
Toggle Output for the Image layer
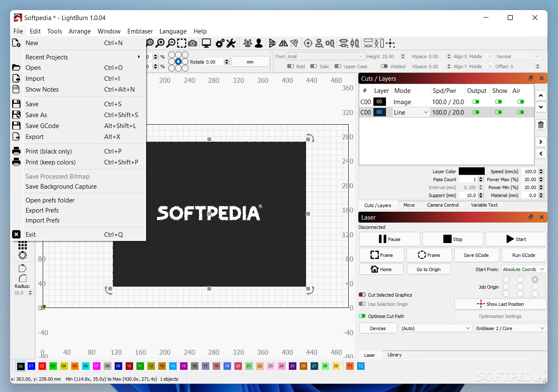[476, 102]
